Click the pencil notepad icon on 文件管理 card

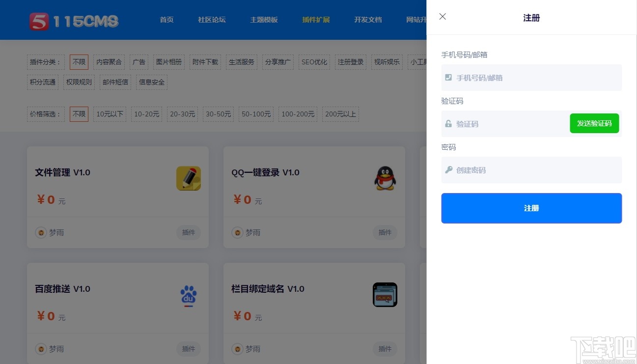[189, 178]
